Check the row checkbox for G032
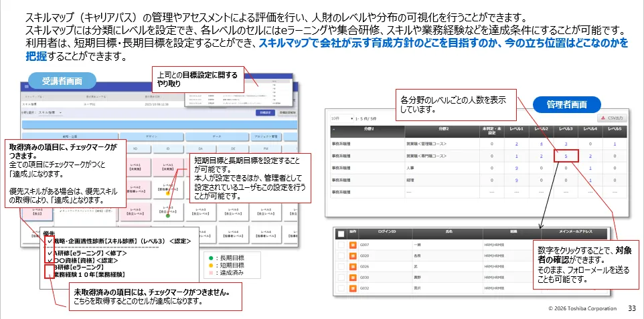 pos(341,288)
